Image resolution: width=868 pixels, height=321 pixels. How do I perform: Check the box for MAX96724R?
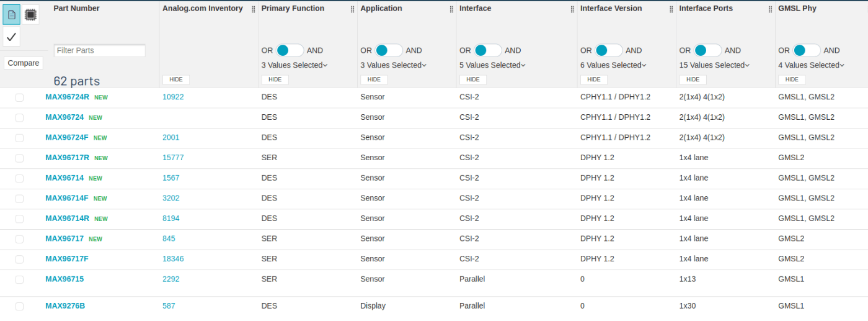[19, 97]
